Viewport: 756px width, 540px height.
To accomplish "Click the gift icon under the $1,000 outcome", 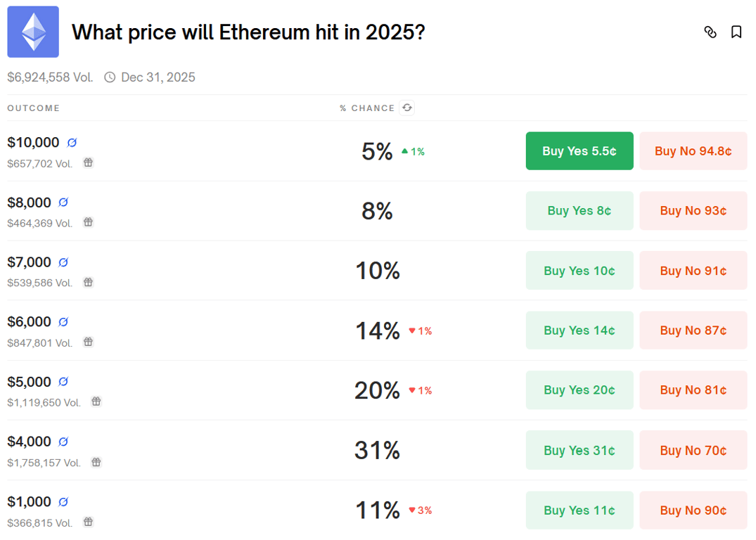I will pyautogui.click(x=88, y=522).
